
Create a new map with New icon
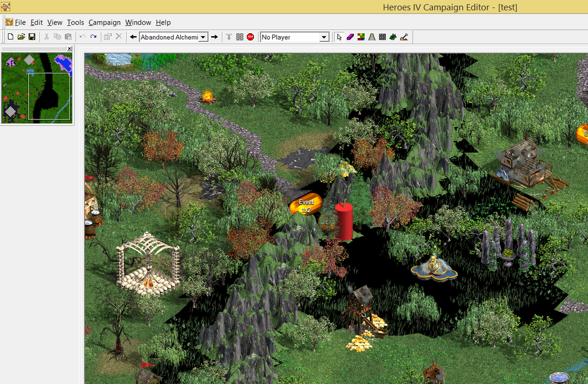10,37
